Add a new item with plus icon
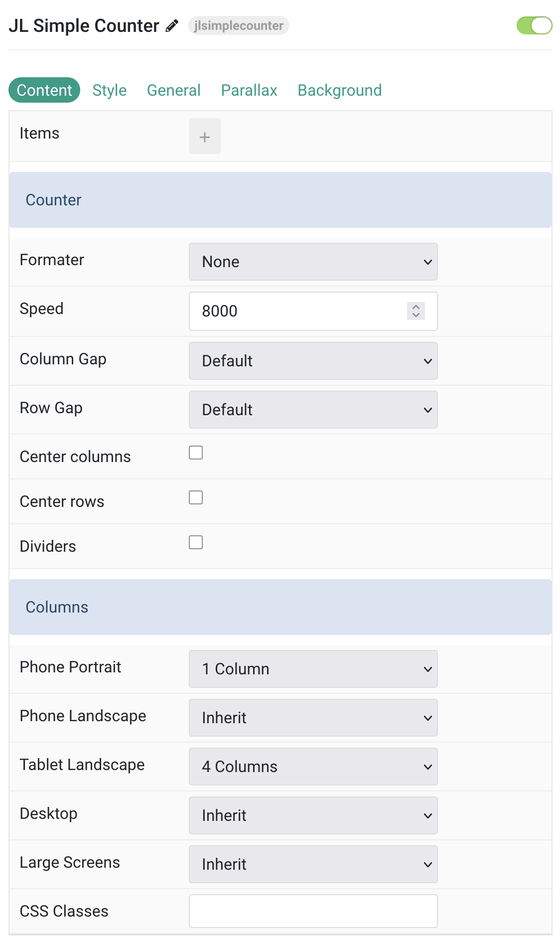Image resolution: width=560 pixels, height=941 pixels. (205, 136)
